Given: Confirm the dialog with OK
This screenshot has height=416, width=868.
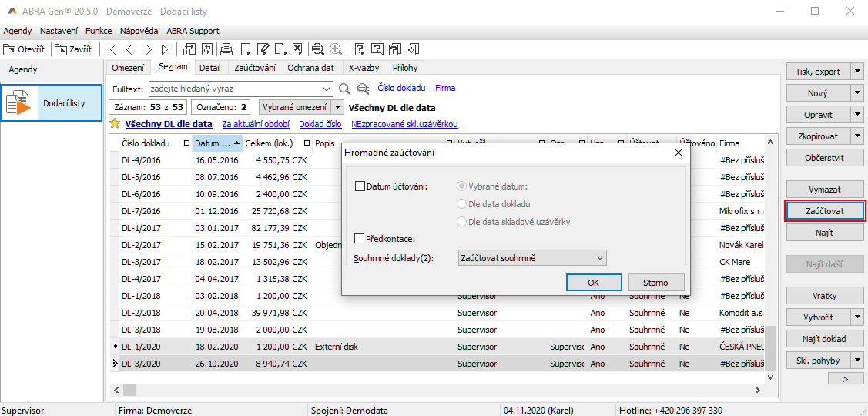Looking at the screenshot, I should point(593,283).
